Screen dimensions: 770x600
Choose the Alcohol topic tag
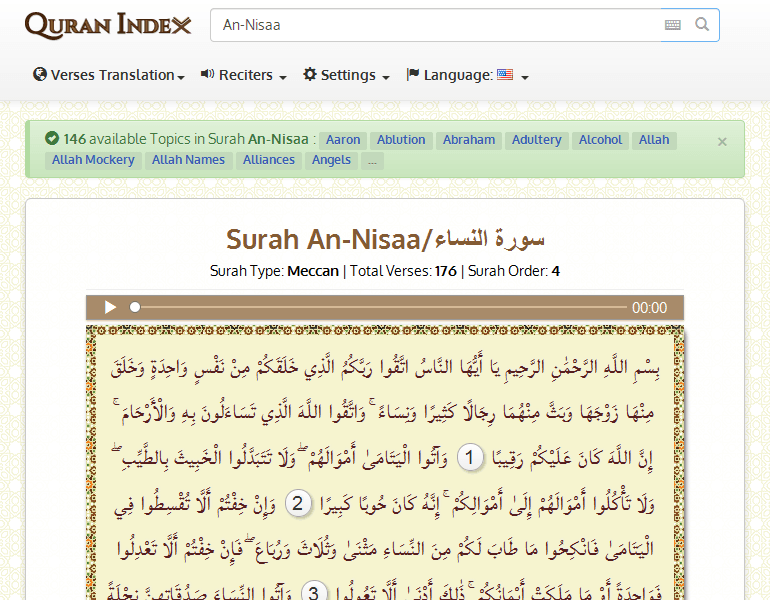[x=600, y=140]
